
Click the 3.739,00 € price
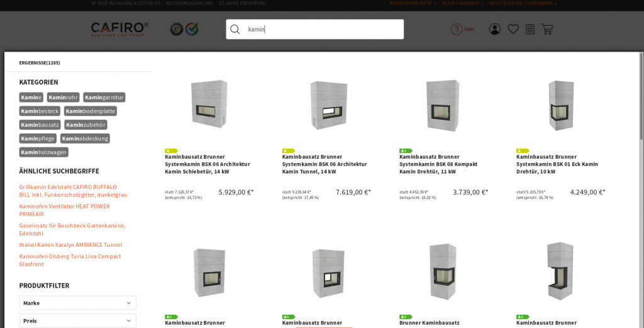click(470, 192)
